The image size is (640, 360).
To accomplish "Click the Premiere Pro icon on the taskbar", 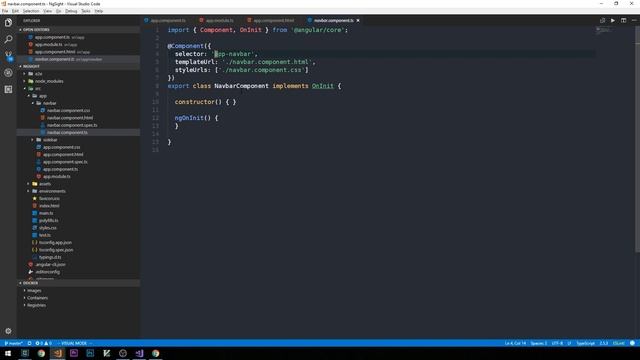I will coord(74,353).
